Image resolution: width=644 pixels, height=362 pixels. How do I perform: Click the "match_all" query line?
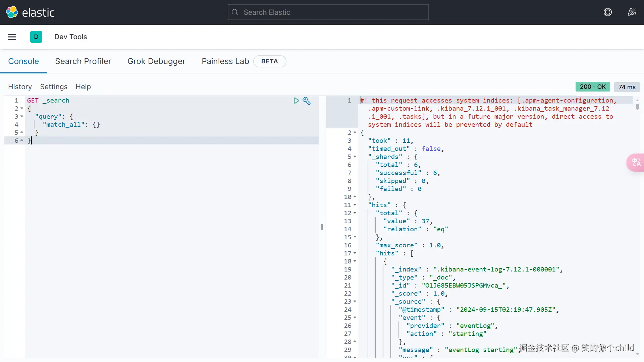point(71,125)
